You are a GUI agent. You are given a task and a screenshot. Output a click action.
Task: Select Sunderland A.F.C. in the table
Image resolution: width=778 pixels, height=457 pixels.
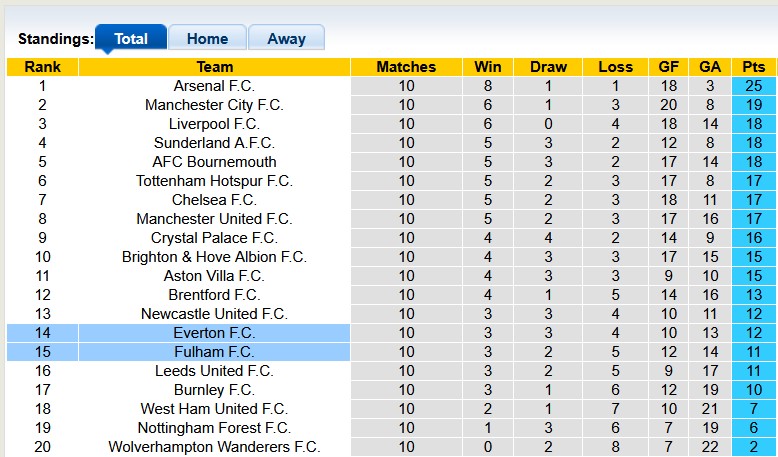pos(214,143)
